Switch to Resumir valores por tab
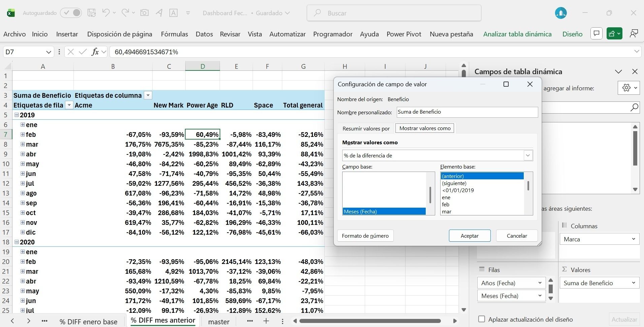Image resolution: width=644 pixels, height=327 pixels. pyautogui.click(x=366, y=128)
